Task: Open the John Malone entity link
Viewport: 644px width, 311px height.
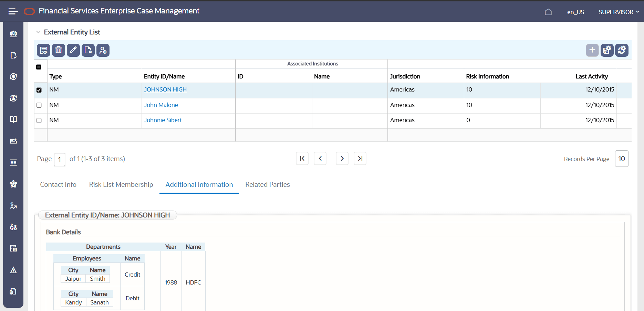Action: 161,105
